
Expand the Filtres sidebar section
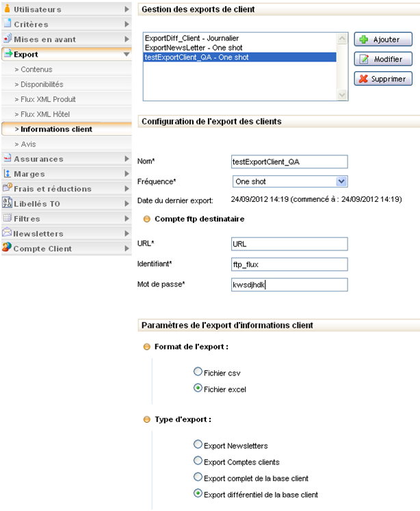126,218
